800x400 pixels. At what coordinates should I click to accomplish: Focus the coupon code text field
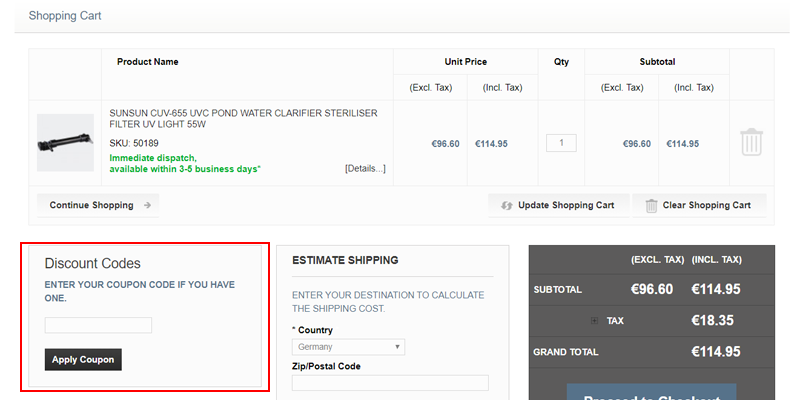98,325
